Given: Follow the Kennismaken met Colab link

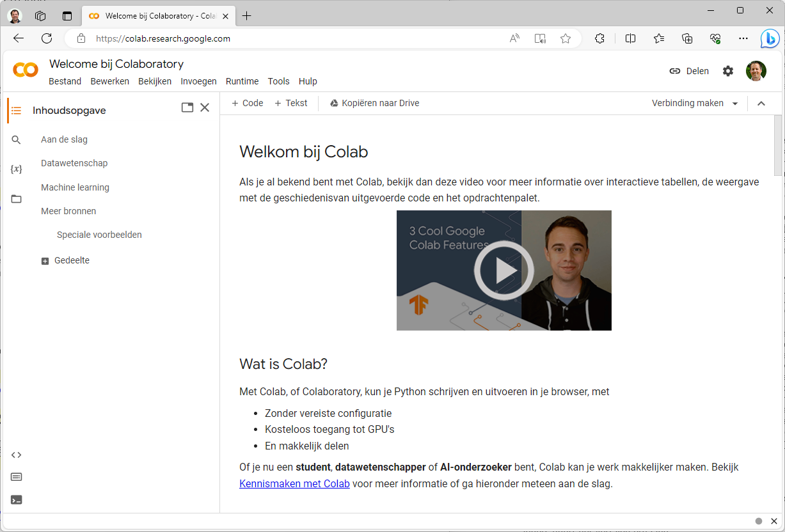Looking at the screenshot, I should (294, 483).
